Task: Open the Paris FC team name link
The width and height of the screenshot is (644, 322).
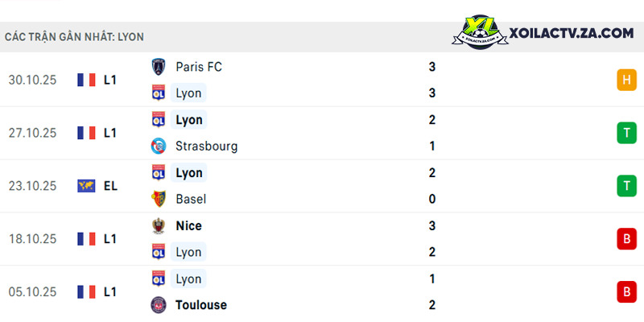Action: pos(199,67)
